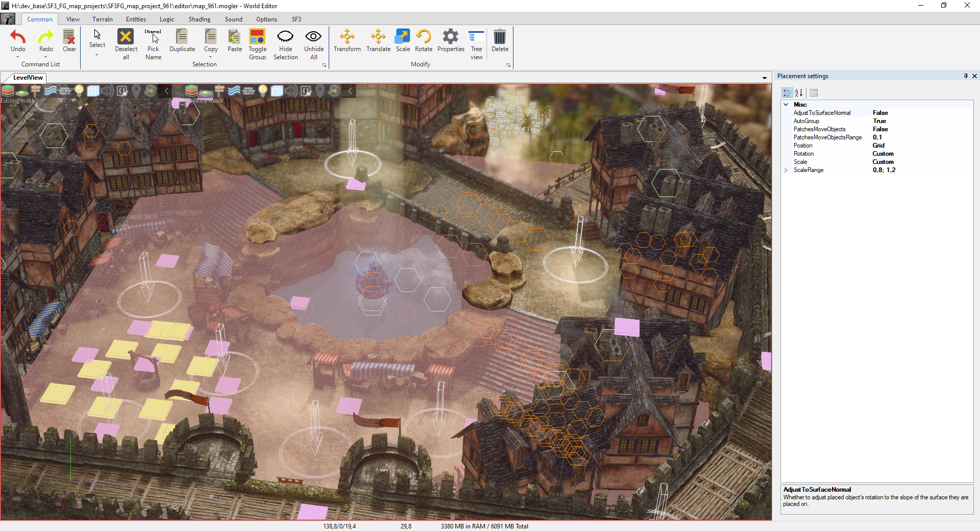This screenshot has height=531, width=980.
Task: Open the Entities ribbon tab
Action: 136,19
